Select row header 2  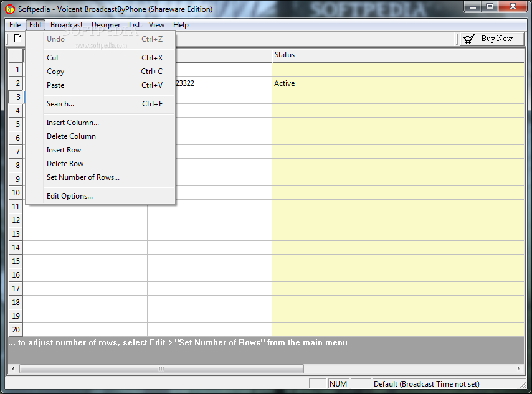pyautogui.click(x=16, y=83)
